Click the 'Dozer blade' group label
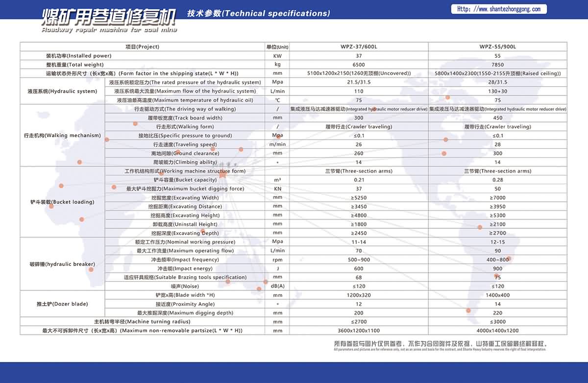Image resolution: width=588 pixels, height=383 pixels. 62,304
